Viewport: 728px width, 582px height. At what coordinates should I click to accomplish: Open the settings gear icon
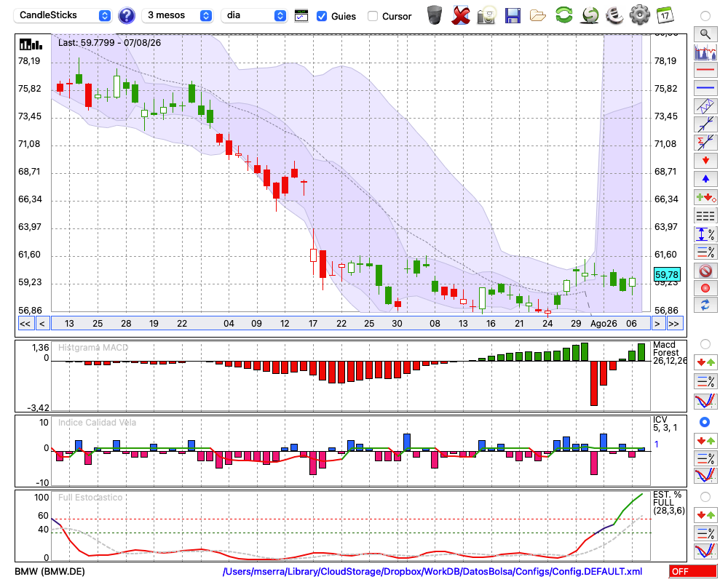639,15
